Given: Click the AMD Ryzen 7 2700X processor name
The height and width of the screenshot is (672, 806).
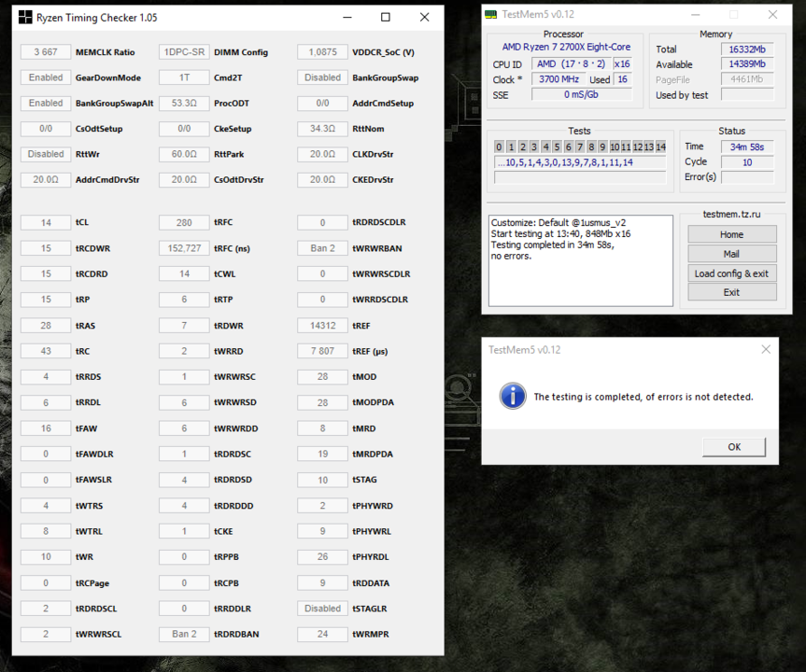Looking at the screenshot, I should click(566, 47).
